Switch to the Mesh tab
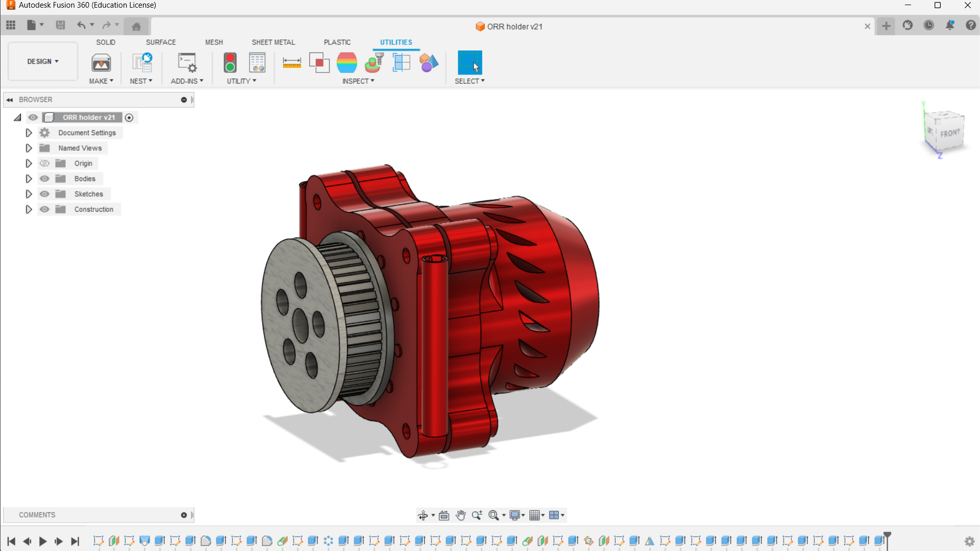Screen dimensions: 980x551 pos(214,42)
